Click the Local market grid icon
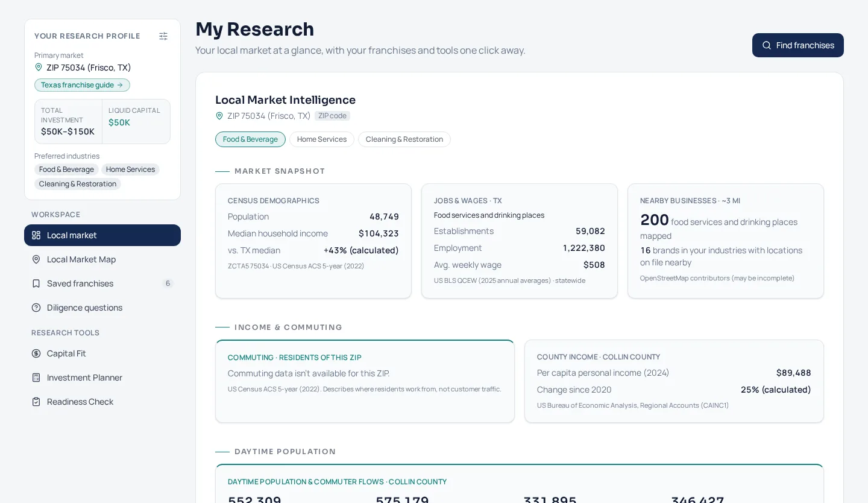Image resolution: width=868 pixels, height=503 pixels. tap(36, 235)
